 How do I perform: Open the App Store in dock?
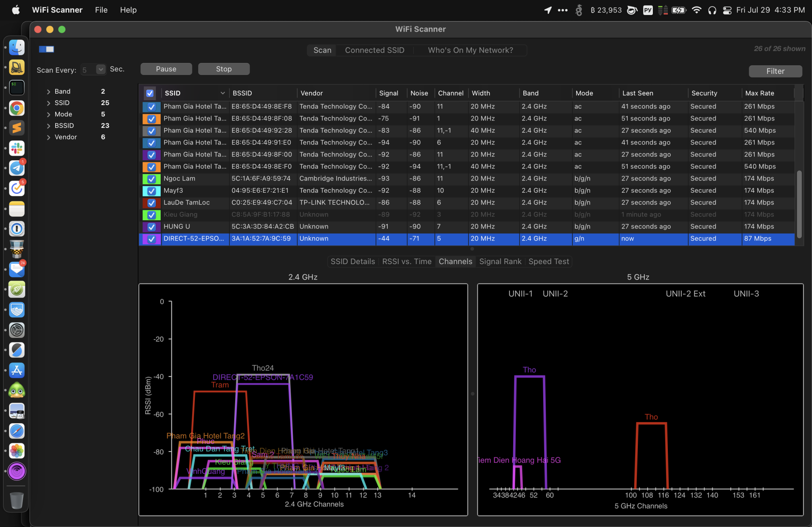coord(17,370)
